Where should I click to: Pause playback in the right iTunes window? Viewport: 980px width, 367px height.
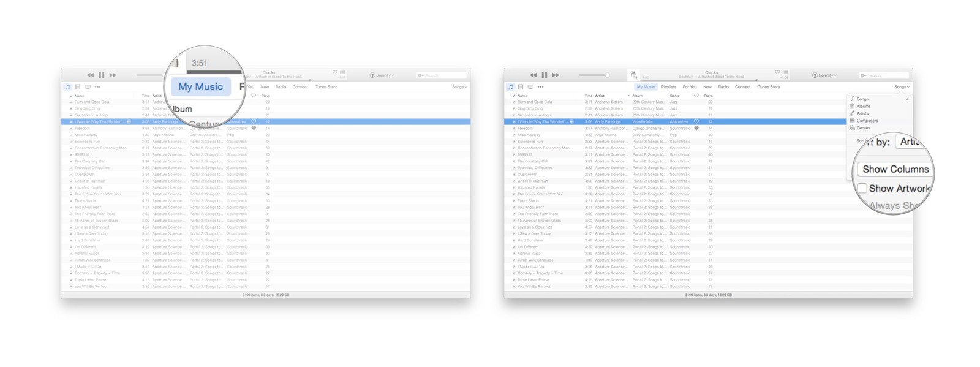click(x=545, y=75)
